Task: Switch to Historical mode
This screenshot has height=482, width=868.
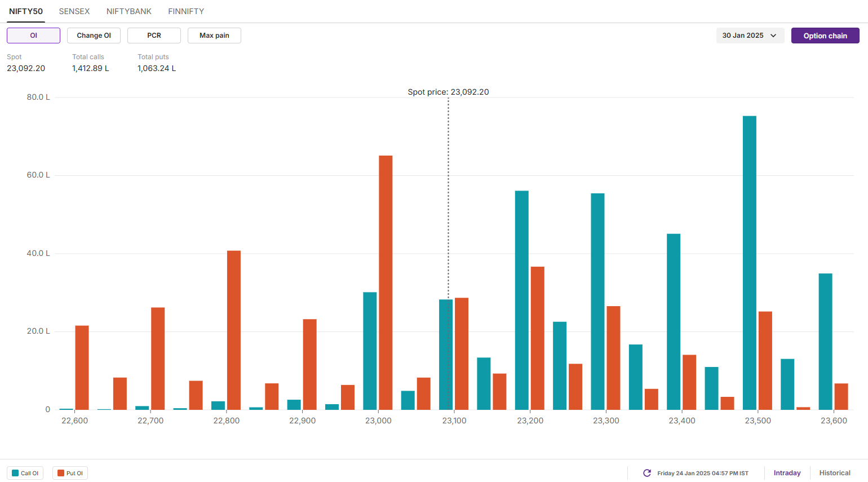Action: (835, 473)
